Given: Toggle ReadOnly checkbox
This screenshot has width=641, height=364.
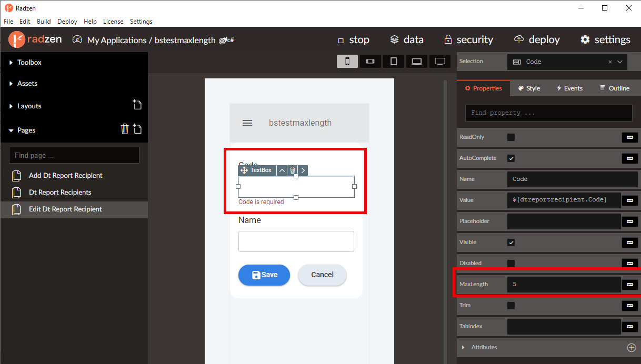Looking at the screenshot, I should [x=511, y=137].
